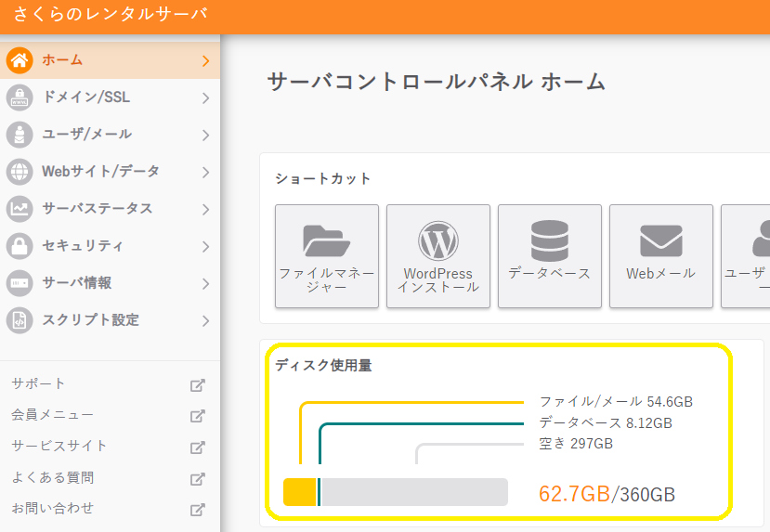This screenshot has height=532, width=770.
Task: Click the Script Settings document icon
Action: (20, 320)
